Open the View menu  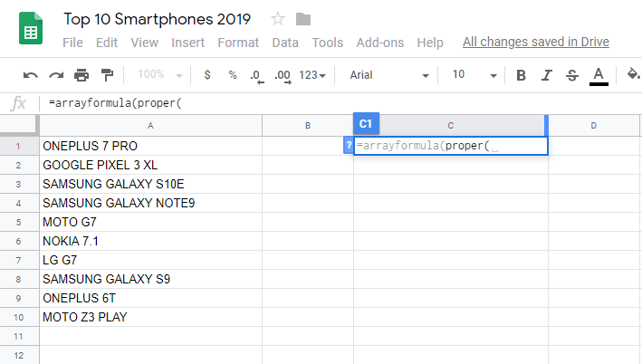pos(144,43)
